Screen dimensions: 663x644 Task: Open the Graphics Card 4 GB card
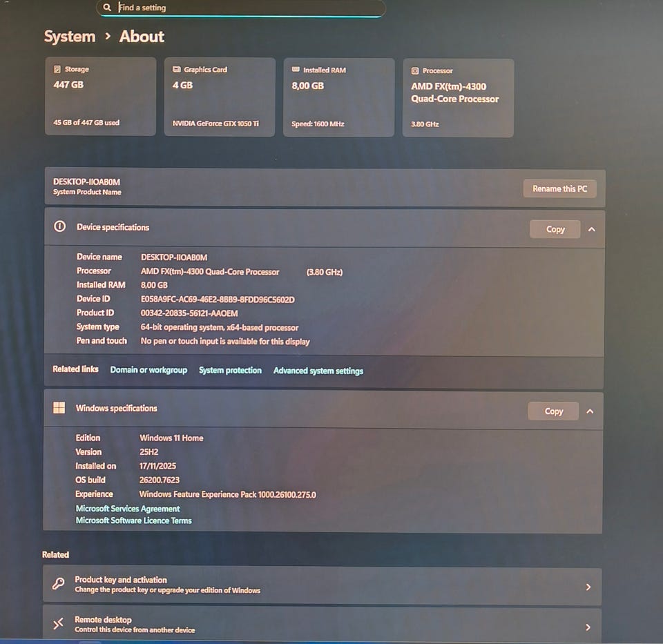click(220, 97)
